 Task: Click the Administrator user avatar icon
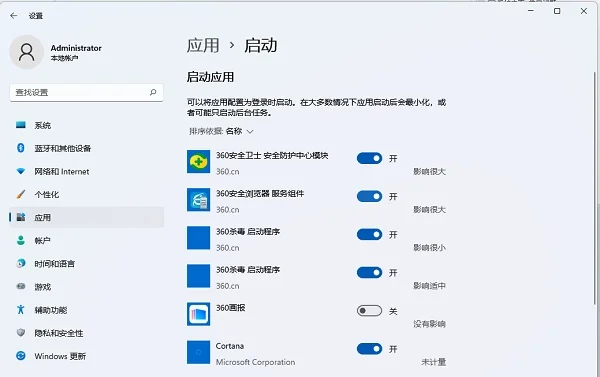point(26,52)
